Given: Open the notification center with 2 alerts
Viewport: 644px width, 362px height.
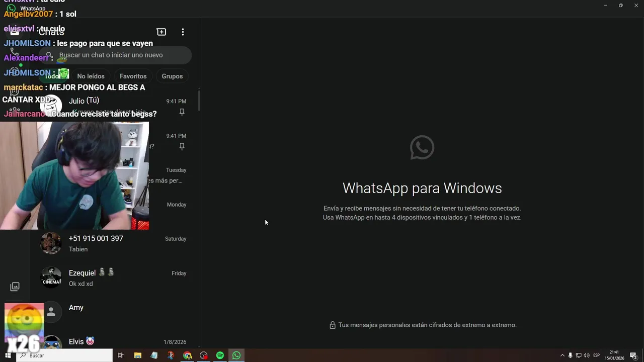Looking at the screenshot, I should (x=634, y=355).
